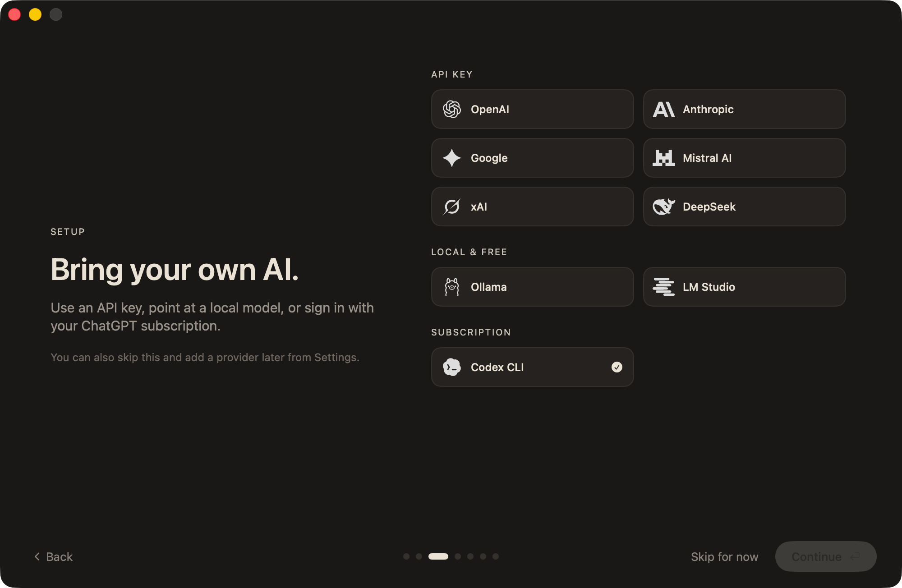The width and height of the screenshot is (902, 588).
Task: Click the Google sparkle icon
Action: point(451,158)
